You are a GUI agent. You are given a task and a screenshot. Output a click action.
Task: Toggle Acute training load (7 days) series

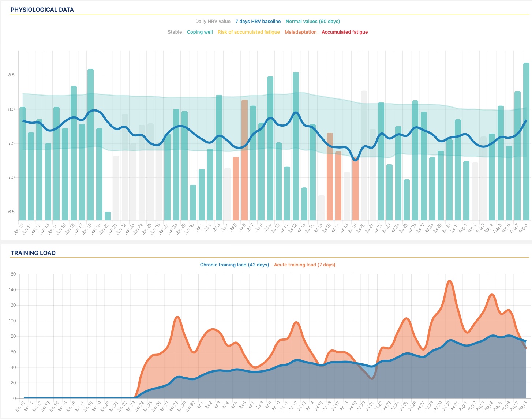pos(304,265)
